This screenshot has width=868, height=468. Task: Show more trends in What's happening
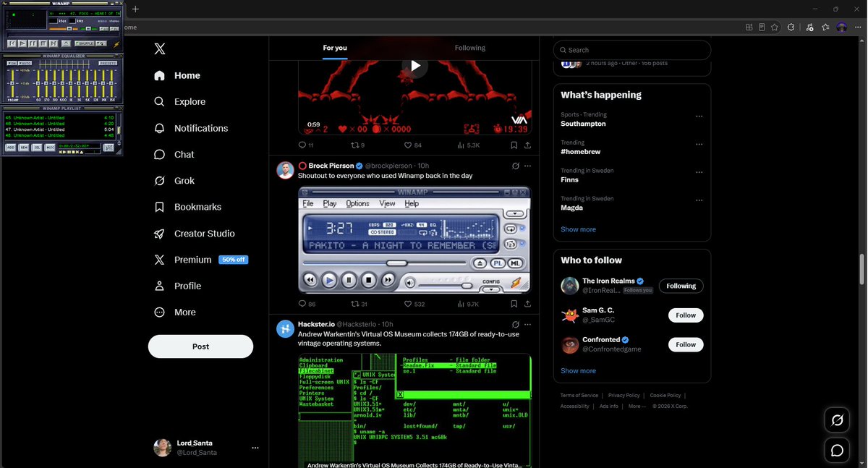coord(578,229)
